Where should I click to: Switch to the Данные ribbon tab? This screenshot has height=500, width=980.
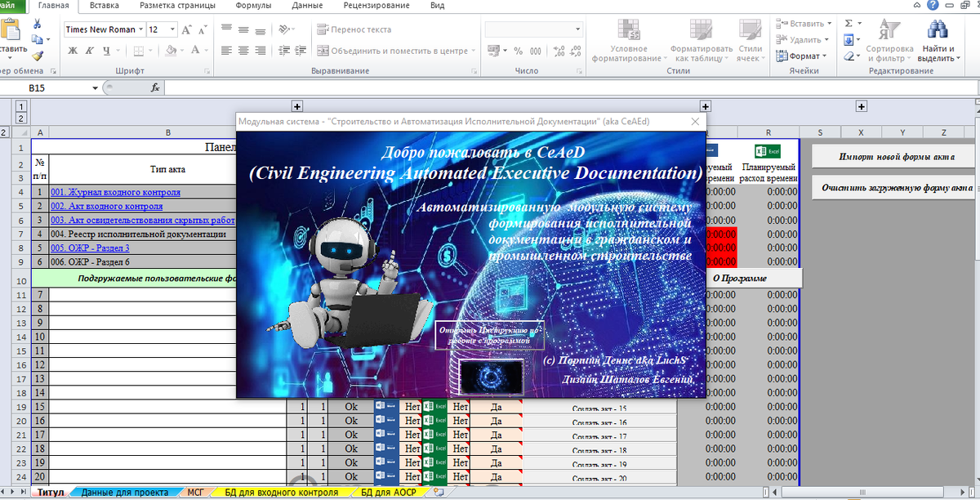pos(308,6)
